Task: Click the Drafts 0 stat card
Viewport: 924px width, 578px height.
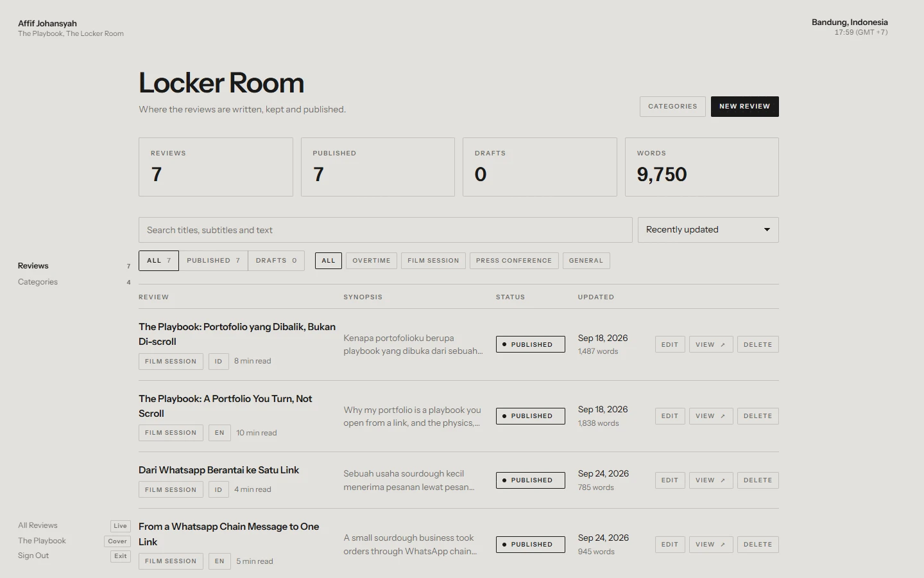Action: tap(540, 167)
